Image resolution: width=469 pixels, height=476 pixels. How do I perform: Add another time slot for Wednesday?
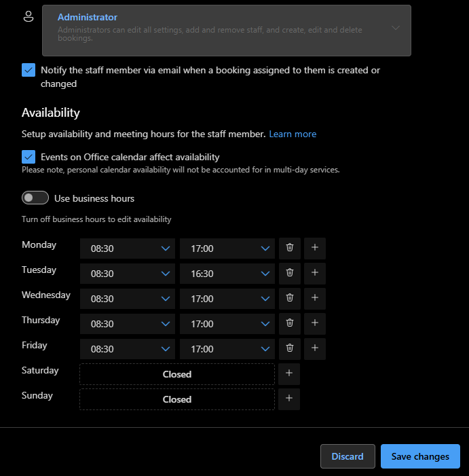(x=315, y=299)
